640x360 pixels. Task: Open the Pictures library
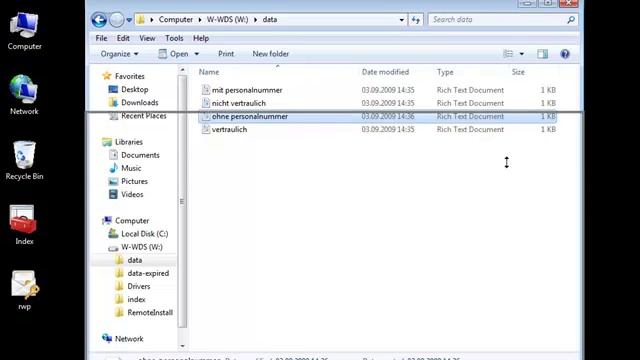[x=134, y=181]
